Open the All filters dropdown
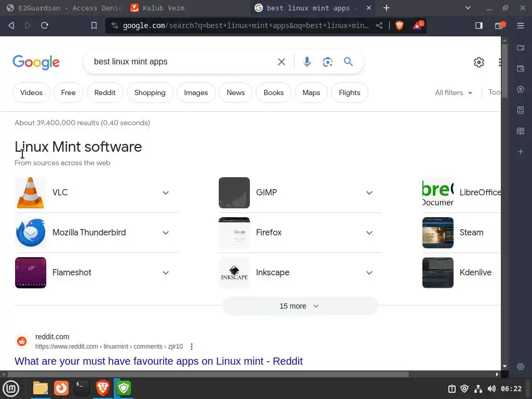The height and width of the screenshot is (399, 532). click(453, 92)
